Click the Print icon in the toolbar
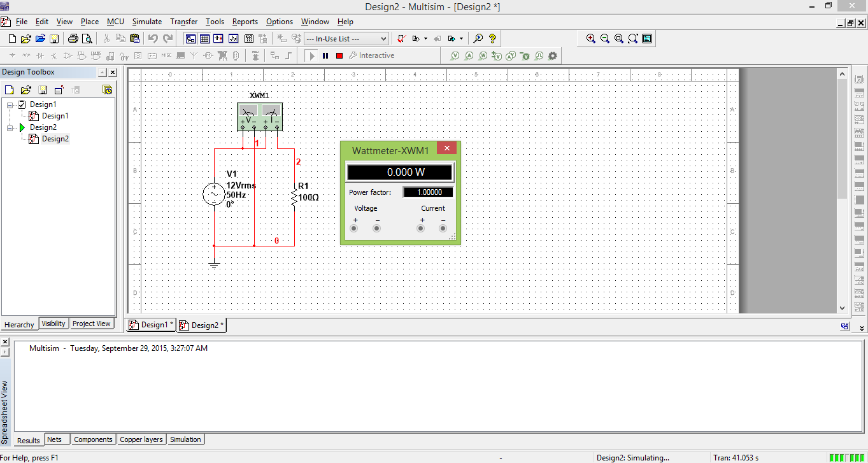 point(73,39)
